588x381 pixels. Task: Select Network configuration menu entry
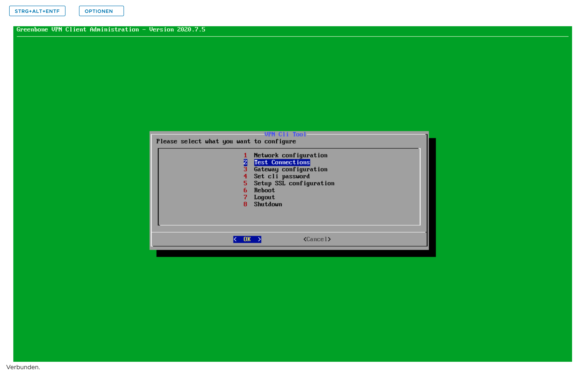coord(286,155)
